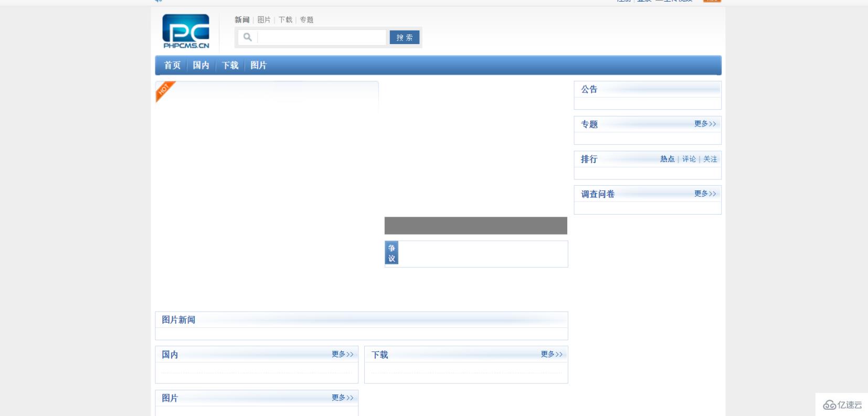
Task: Switch ranking to the 评论 tab
Action: pos(689,159)
